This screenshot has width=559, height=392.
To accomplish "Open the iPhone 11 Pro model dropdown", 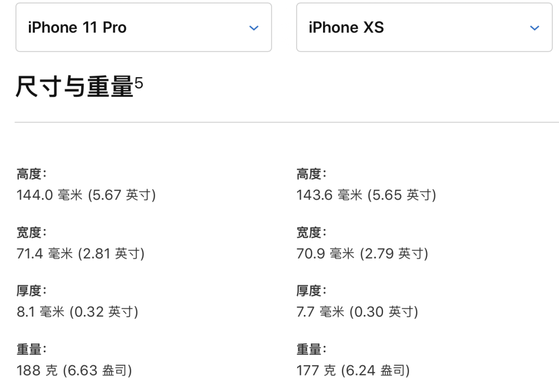I will coord(143,27).
